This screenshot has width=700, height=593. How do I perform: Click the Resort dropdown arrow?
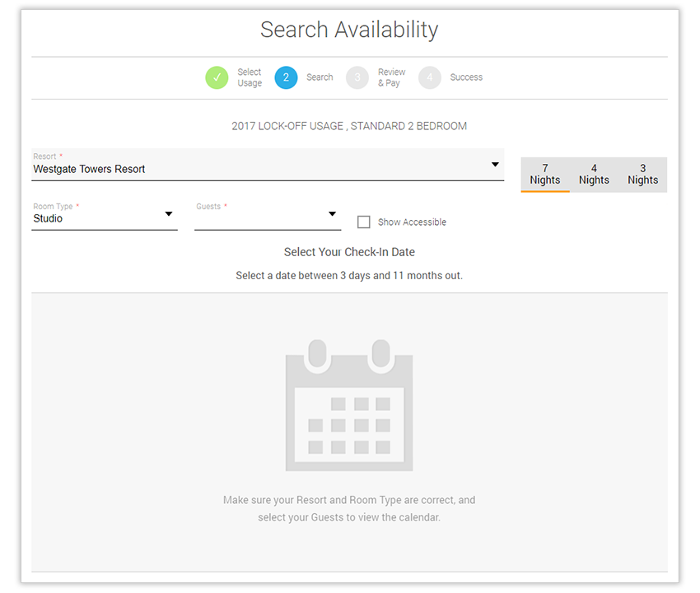(x=495, y=165)
